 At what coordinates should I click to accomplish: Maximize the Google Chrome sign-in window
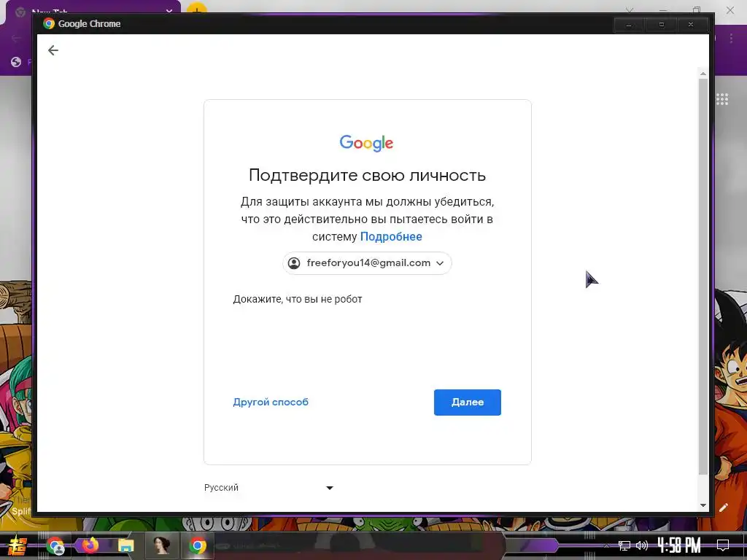(661, 24)
